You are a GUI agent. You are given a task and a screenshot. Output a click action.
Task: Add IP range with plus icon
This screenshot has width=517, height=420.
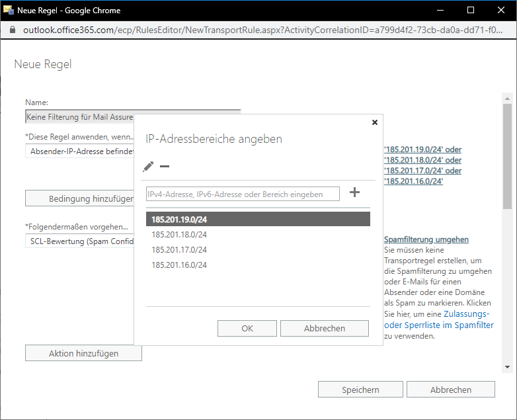pos(354,192)
